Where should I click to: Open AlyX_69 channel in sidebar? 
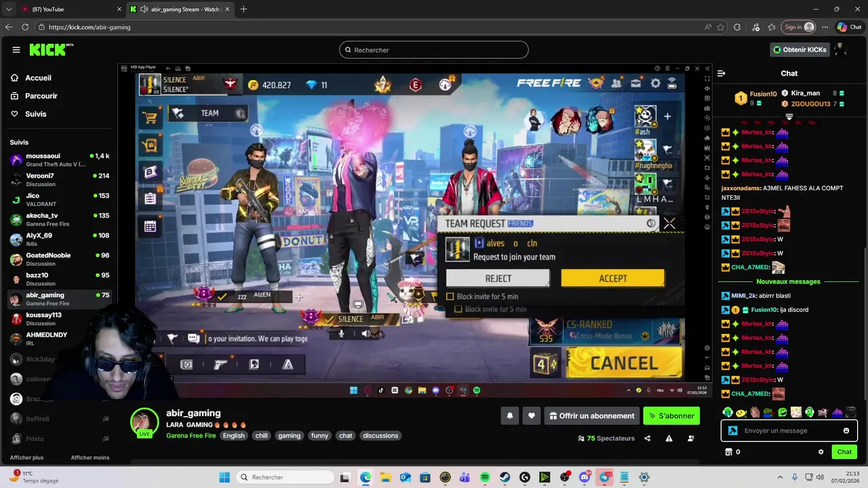pyautogui.click(x=60, y=239)
